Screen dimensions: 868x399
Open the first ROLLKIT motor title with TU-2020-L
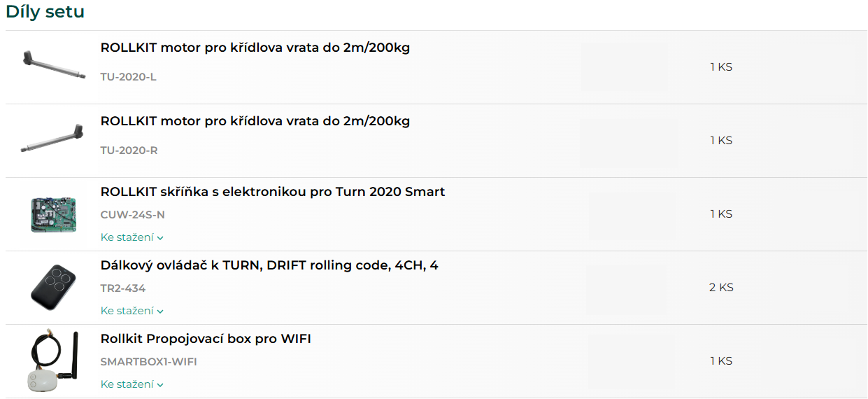tap(255, 48)
